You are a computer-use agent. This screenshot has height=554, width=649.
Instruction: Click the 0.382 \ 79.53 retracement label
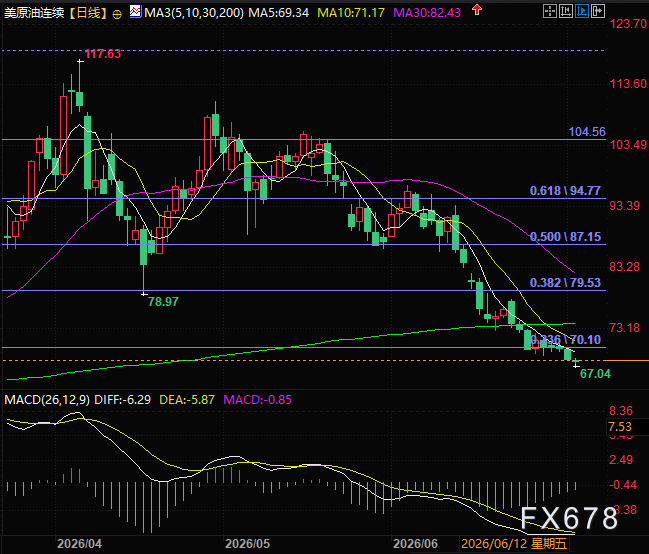565,283
